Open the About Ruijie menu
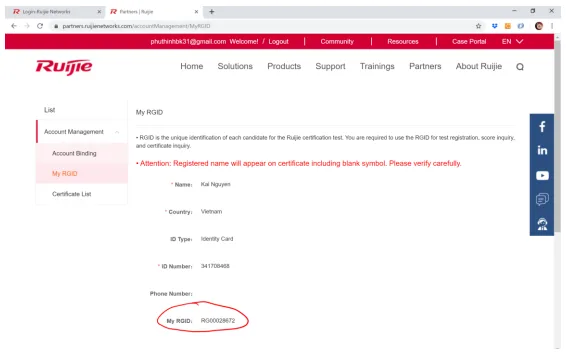Viewport: 566px width, 362px height. coord(478,66)
